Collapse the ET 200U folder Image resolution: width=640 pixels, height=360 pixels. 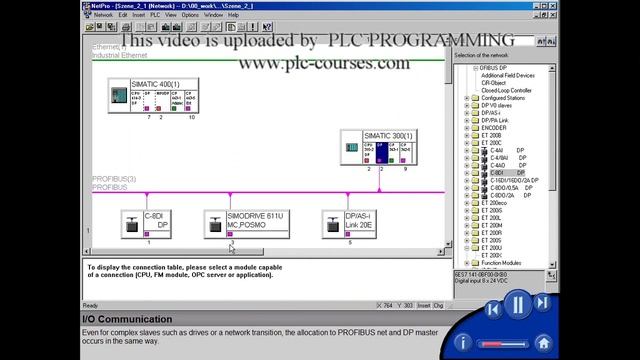[x=467, y=248]
